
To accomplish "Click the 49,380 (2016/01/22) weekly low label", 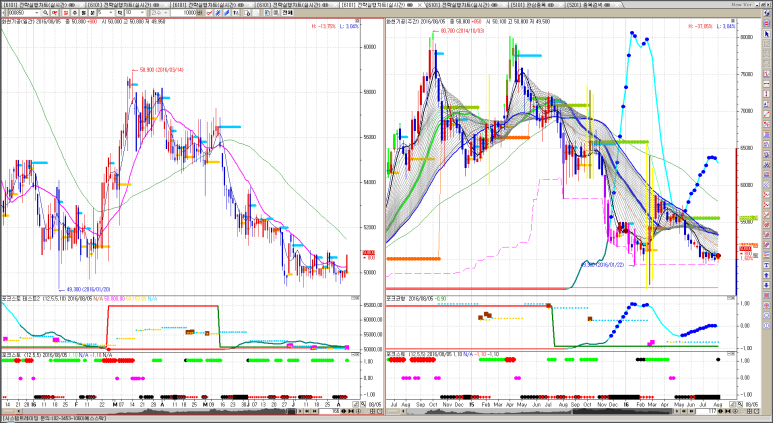I will pyautogui.click(x=602, y=265).
